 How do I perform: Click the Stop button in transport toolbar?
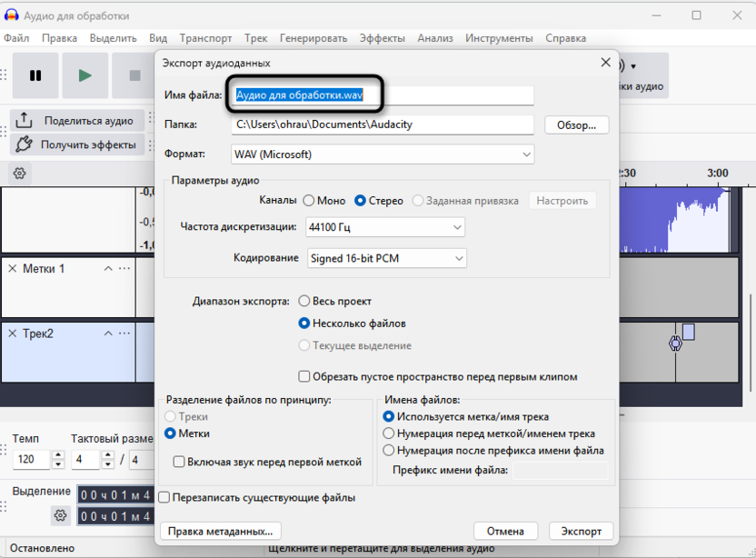[134, 75]
